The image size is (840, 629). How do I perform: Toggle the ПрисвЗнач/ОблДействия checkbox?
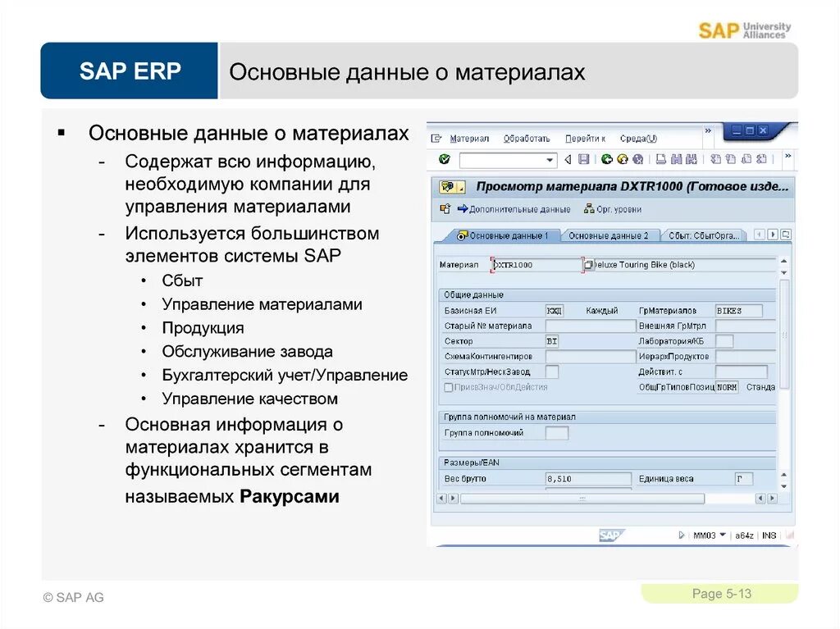click(x=449, y=387)
